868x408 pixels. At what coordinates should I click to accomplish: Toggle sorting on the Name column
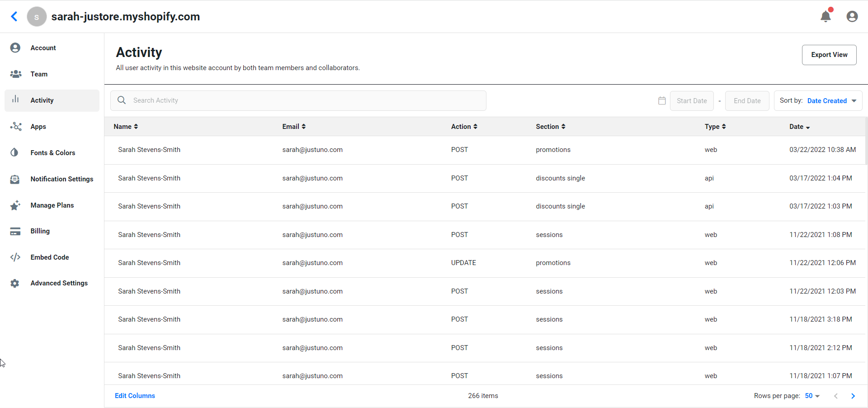click(x=136, y=126)
